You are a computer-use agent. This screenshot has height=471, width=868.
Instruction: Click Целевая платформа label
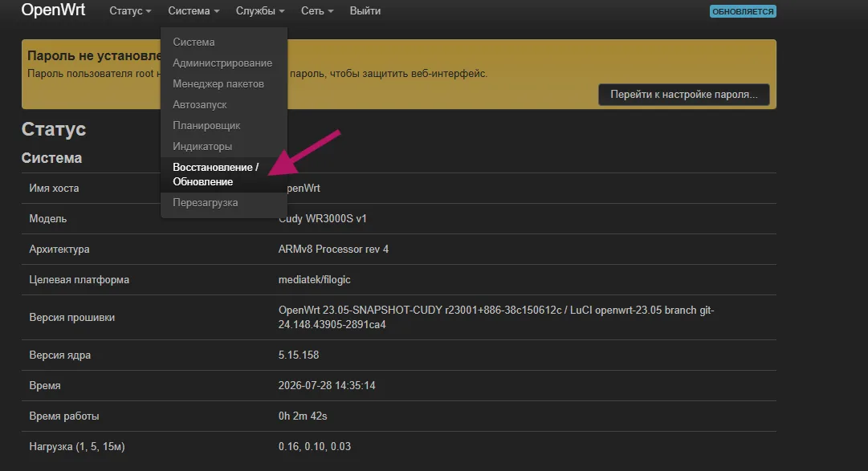click(79, 279)
